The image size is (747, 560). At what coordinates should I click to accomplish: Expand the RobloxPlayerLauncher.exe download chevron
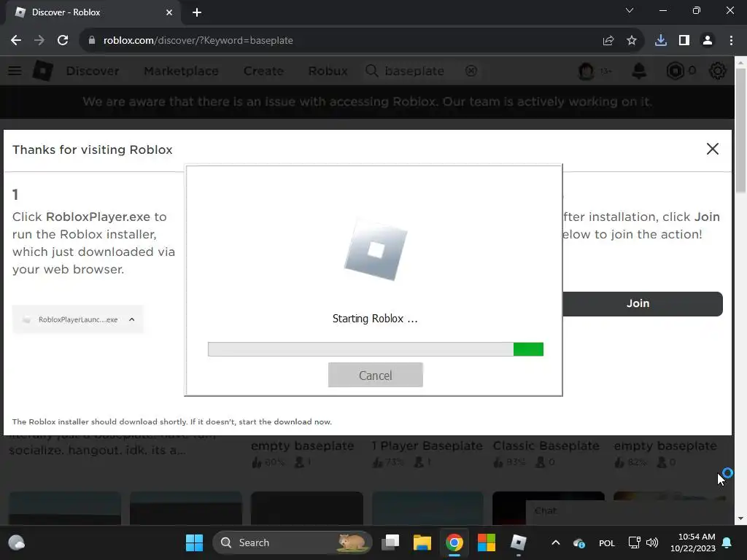132,319
